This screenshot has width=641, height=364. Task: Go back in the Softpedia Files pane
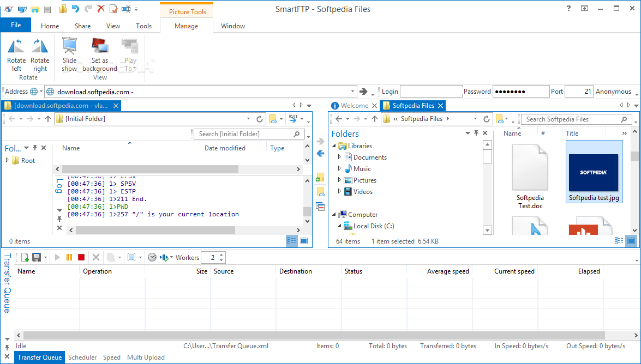tap(338, 119)
